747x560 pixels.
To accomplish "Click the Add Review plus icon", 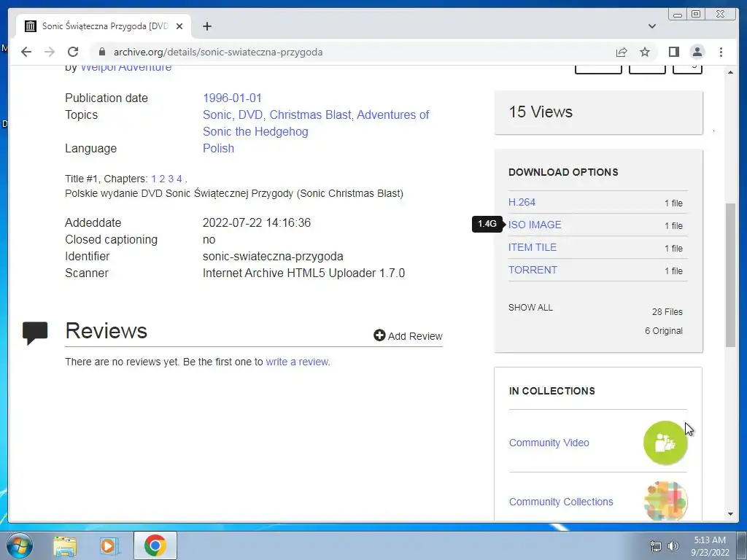I will point(379,335).
